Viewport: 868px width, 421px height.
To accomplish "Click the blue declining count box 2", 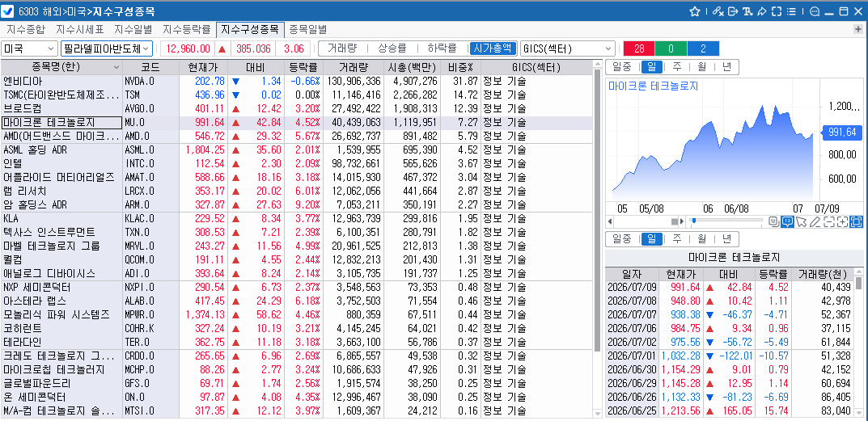I will pos(703,48).
